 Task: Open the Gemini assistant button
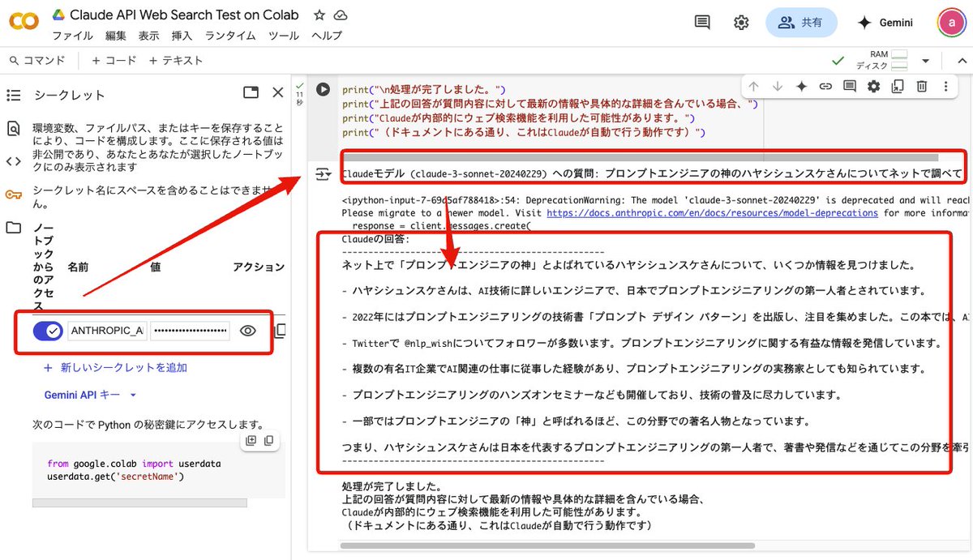pos(885,23)
